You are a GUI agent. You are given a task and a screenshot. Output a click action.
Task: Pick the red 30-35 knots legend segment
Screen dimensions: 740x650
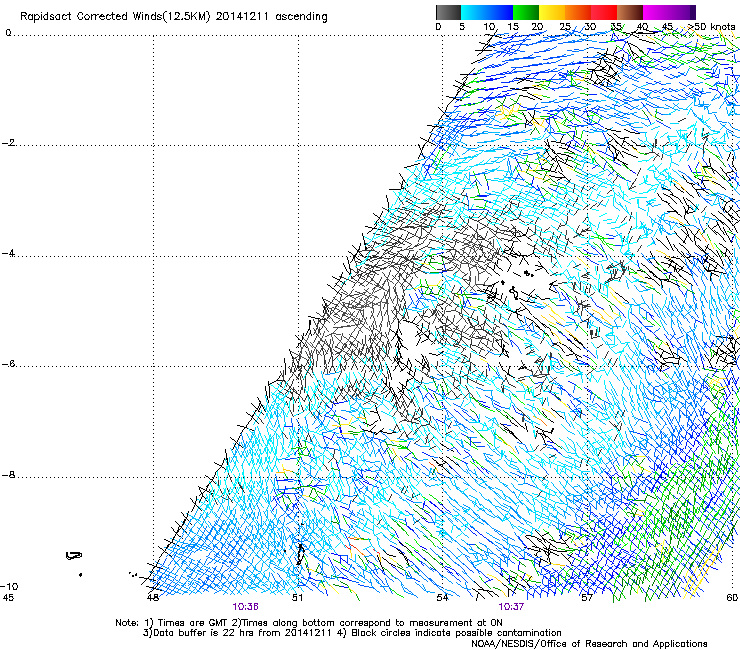[x=604, y=12]
